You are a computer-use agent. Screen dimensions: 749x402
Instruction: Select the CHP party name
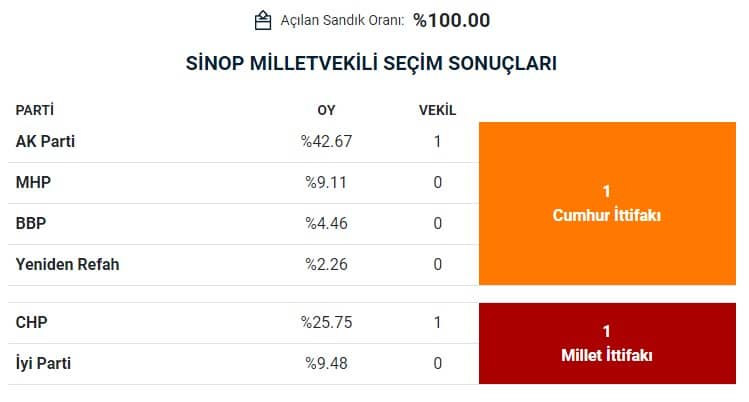pos(32,322)
